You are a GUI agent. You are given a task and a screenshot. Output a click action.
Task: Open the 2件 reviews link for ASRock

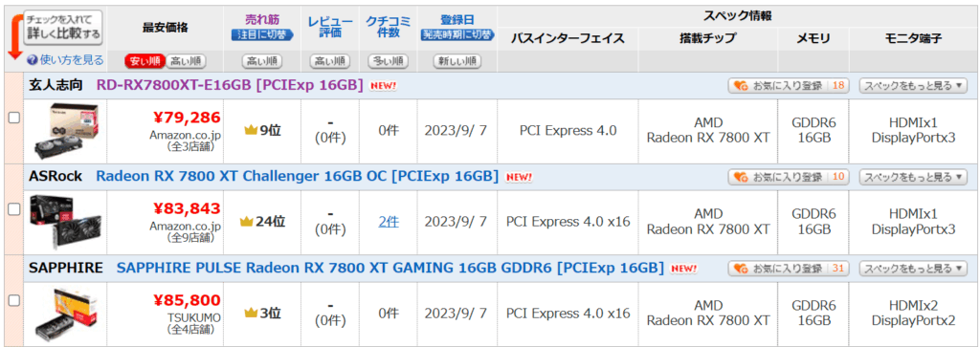tap(388, 222)
